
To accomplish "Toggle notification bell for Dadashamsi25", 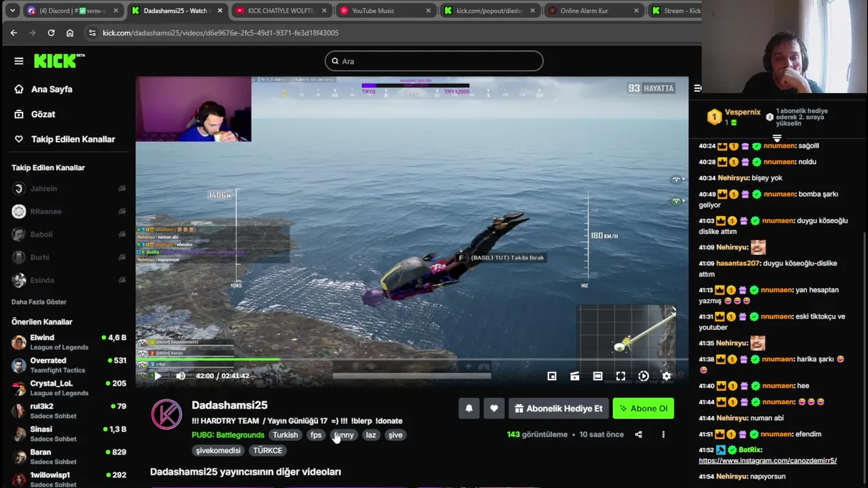I will 469,408.
